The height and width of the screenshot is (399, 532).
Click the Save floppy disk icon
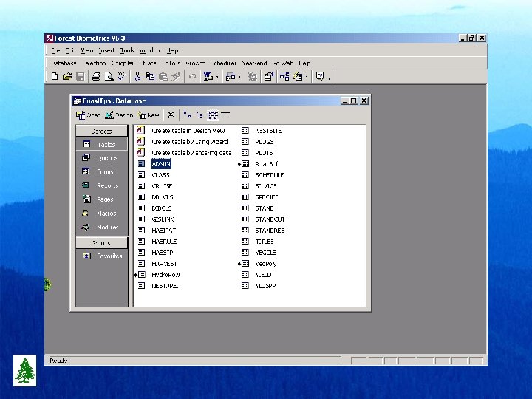coord(80,76)
